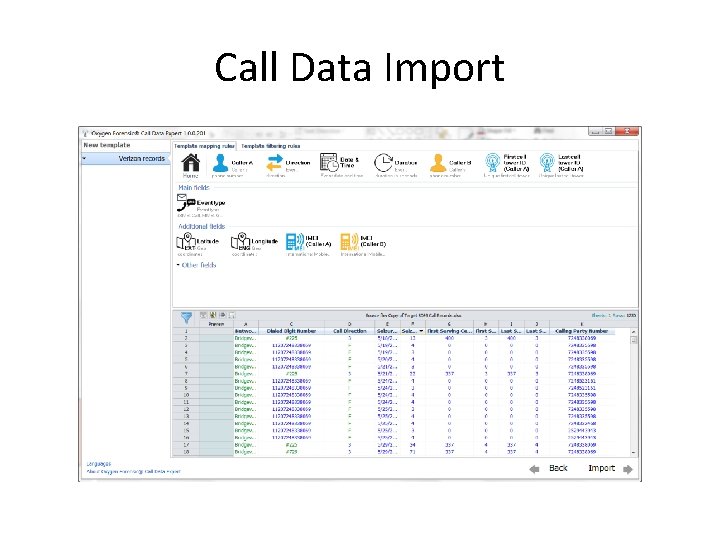This screenshot has height=540, width=720.
Task: Click the Import button
Action: pos(602,468)
